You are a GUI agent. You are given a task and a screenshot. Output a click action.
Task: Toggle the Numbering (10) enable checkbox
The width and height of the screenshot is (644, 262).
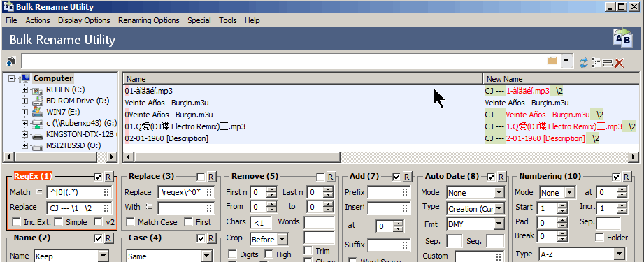tap(615, 177)
